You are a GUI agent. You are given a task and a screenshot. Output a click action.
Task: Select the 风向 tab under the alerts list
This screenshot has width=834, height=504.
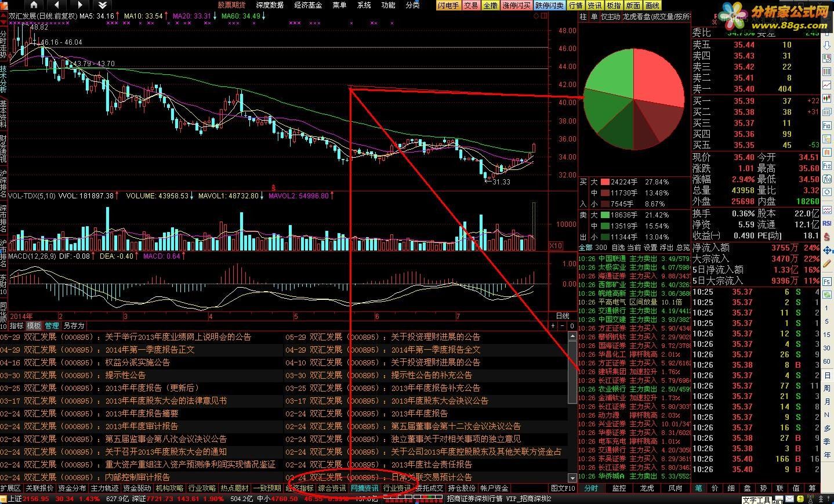pyautogui.click(x=675, y=488)
